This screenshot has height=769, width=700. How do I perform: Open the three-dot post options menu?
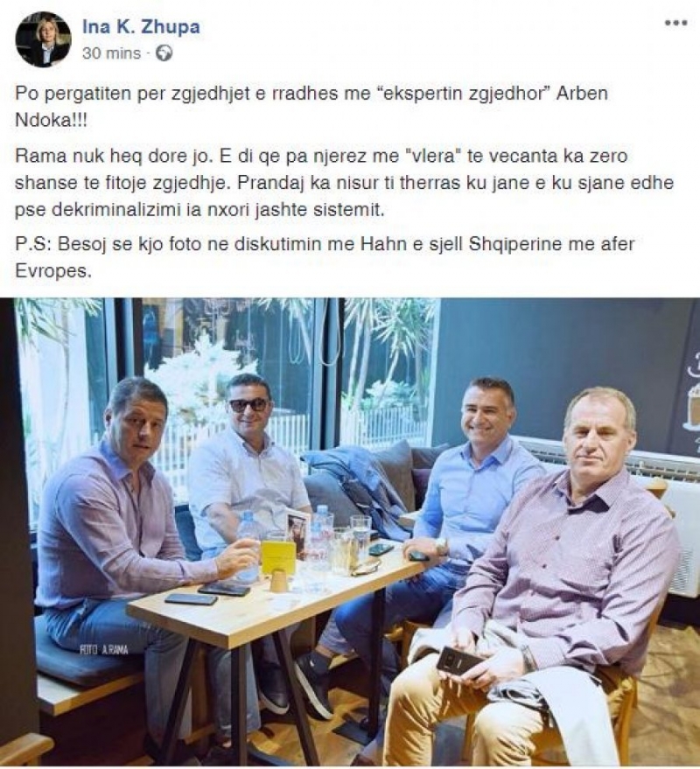point(675,23)
